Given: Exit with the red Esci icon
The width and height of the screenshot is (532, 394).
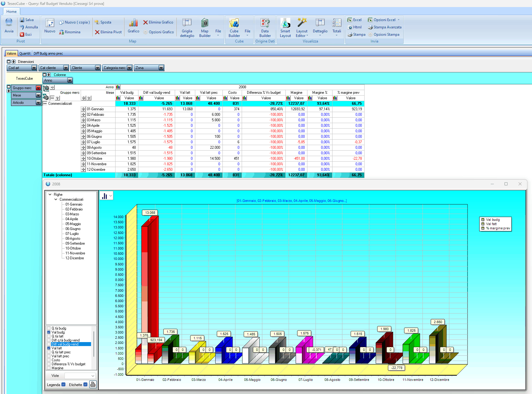Looking at the screenshot, I should 22,35.
